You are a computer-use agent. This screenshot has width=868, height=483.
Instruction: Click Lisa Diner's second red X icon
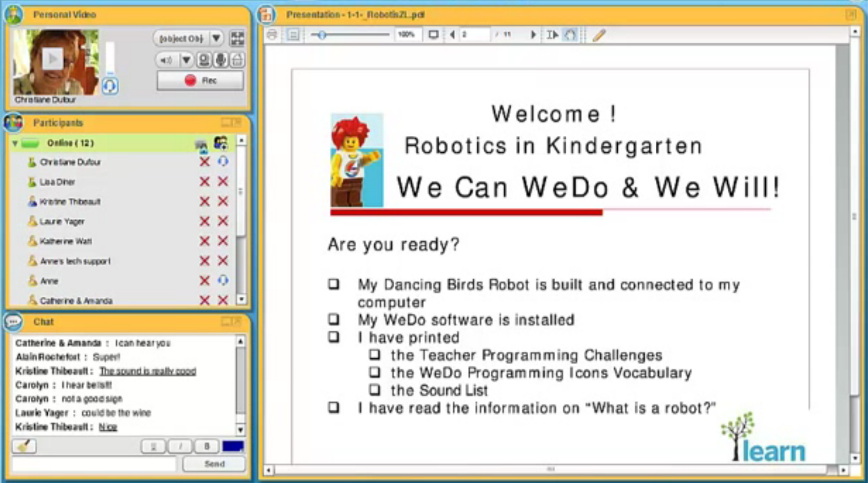coord(223,182)
